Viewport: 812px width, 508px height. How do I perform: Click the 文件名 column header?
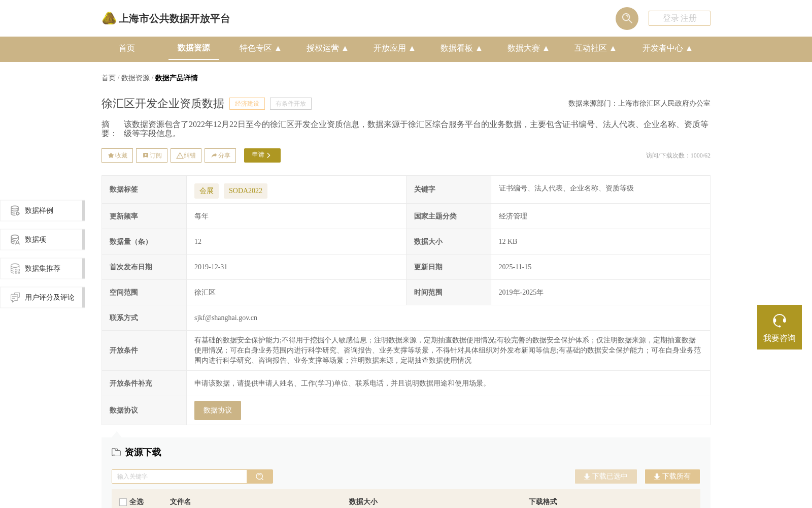point(181,502)
